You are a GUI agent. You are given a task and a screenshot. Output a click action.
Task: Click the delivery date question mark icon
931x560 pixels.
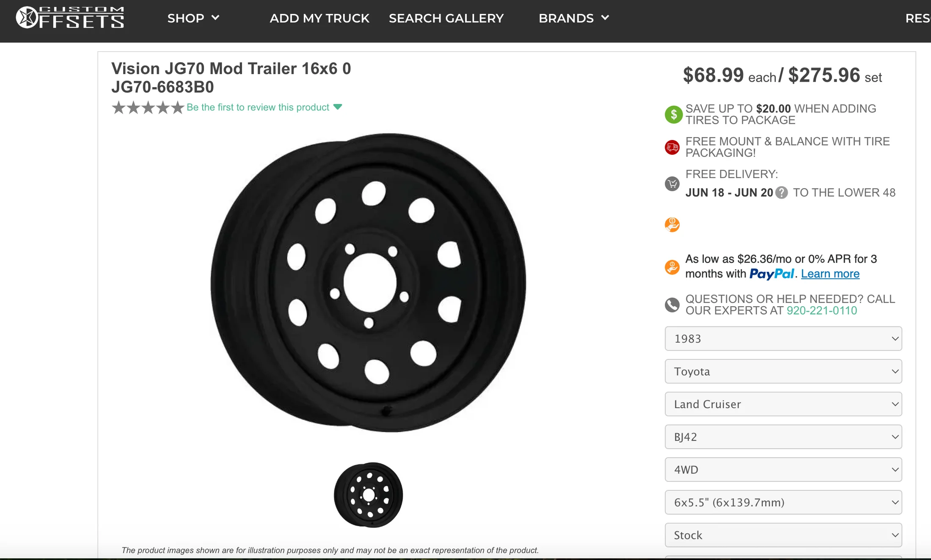click(x=782, y=193)
